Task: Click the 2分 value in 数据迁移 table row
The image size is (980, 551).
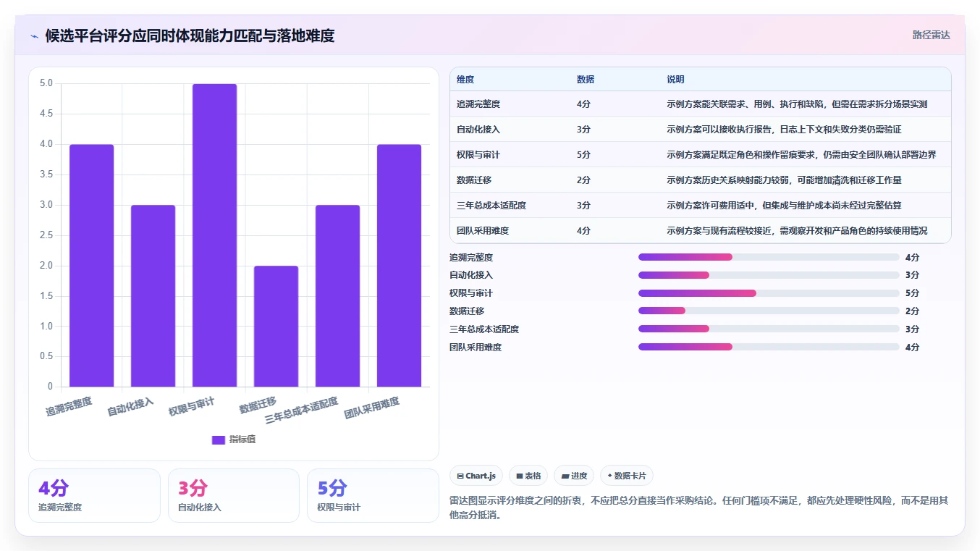Action: click(x=583, y=180)
